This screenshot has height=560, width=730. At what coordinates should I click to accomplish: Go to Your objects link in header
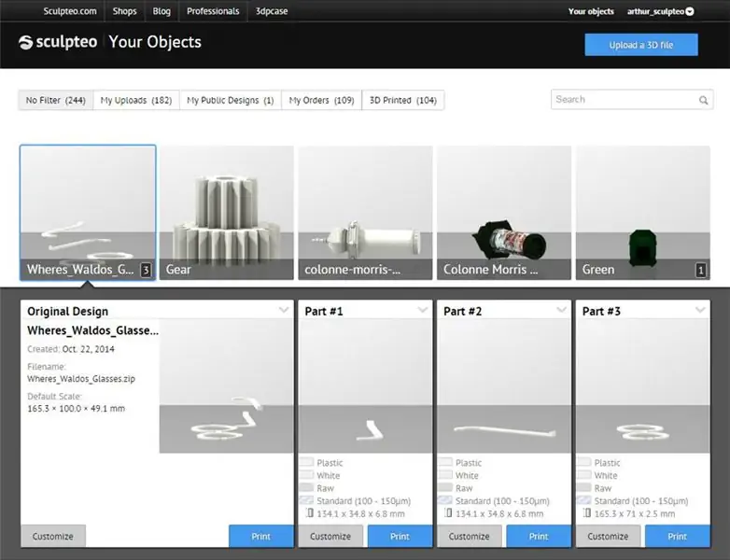tap(591, 11)
